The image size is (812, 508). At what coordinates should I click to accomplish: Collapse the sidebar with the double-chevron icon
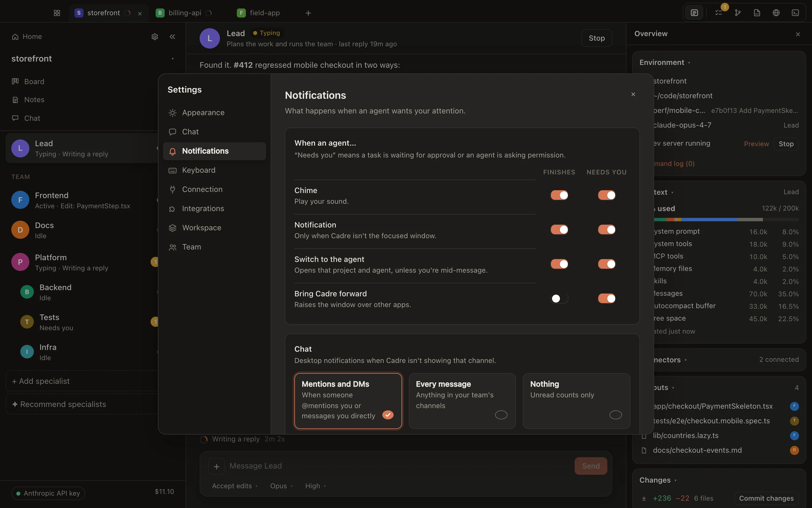[173, 37]
